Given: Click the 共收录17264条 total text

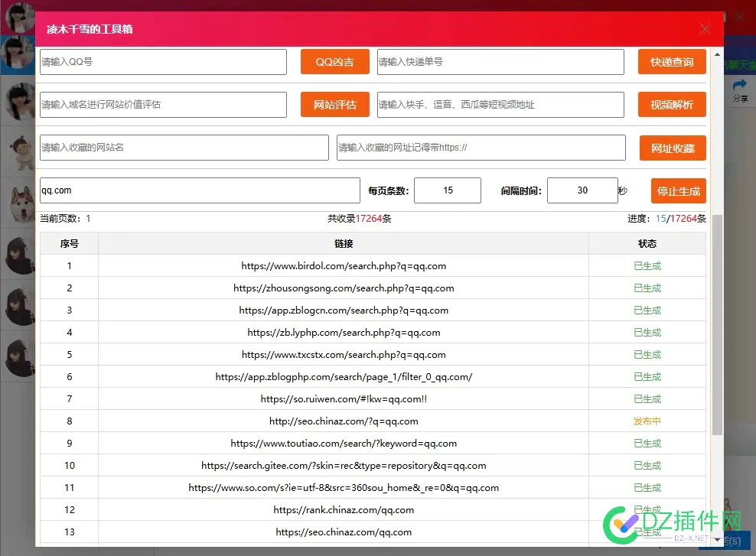Looking at the screenshot, I should tap(359, 219).
